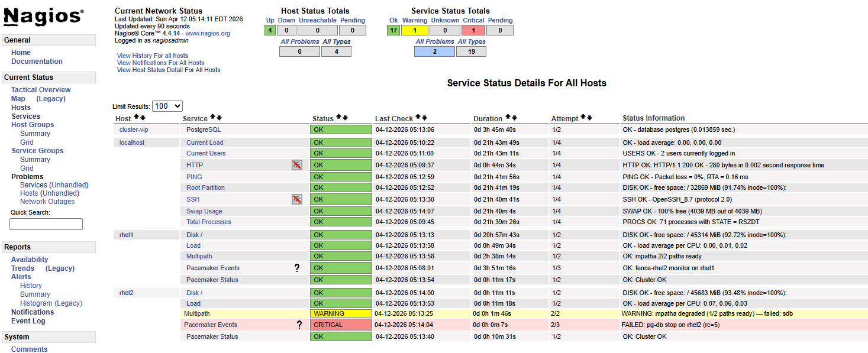Sort Duration column with its descending arrow
Viewport: 868px width, 353px height.
[x=514, y=117]
